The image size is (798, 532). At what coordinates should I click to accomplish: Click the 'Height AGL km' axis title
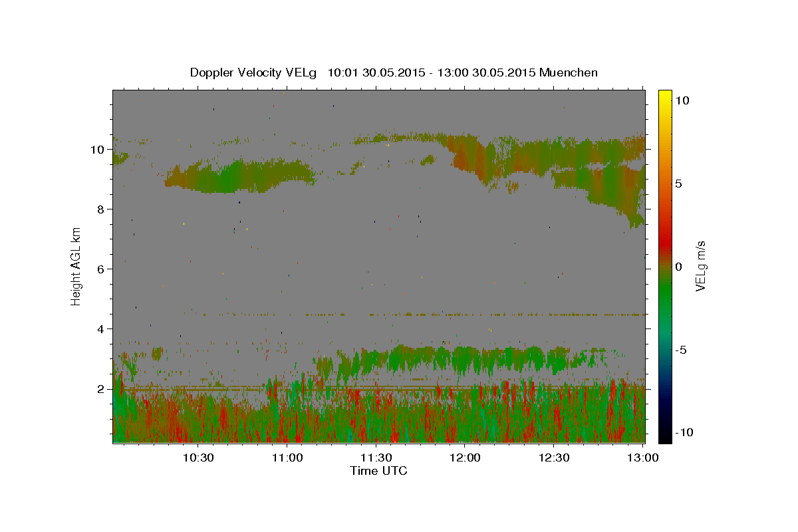(76, 265)
